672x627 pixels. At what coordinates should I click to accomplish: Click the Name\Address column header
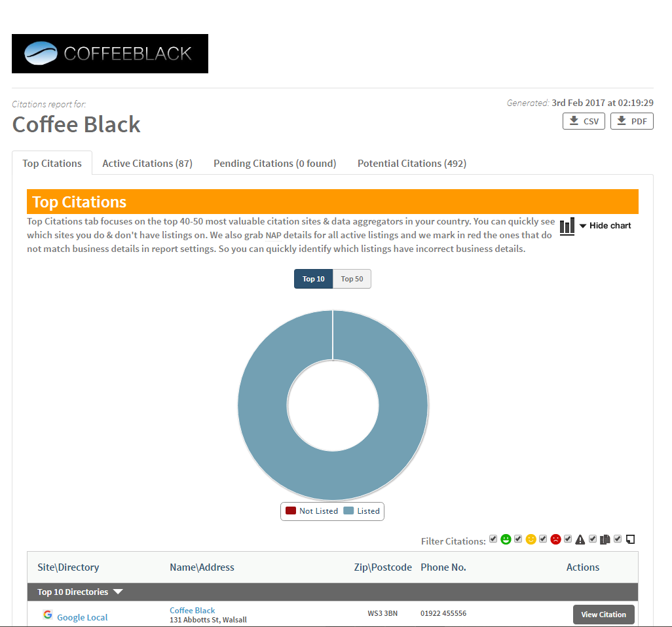(202, 567)
